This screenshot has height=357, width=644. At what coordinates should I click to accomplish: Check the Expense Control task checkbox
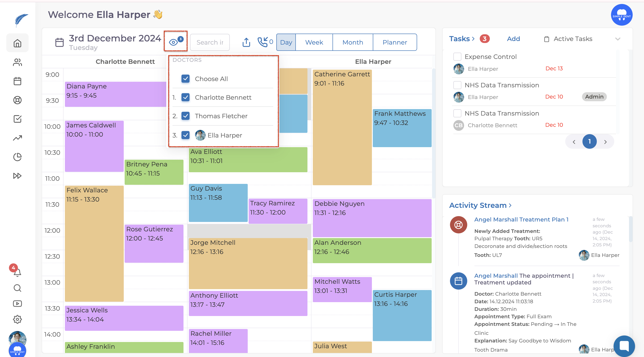457,56
